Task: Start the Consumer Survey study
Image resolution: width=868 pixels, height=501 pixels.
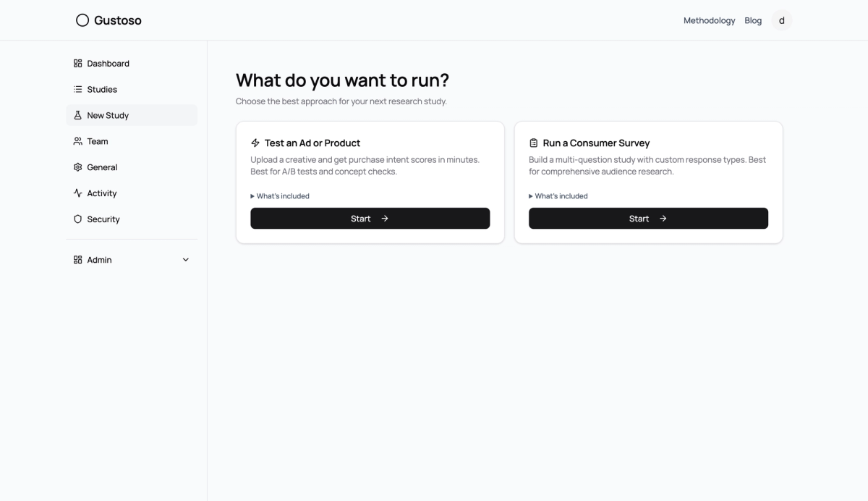Action: (648, 219)
